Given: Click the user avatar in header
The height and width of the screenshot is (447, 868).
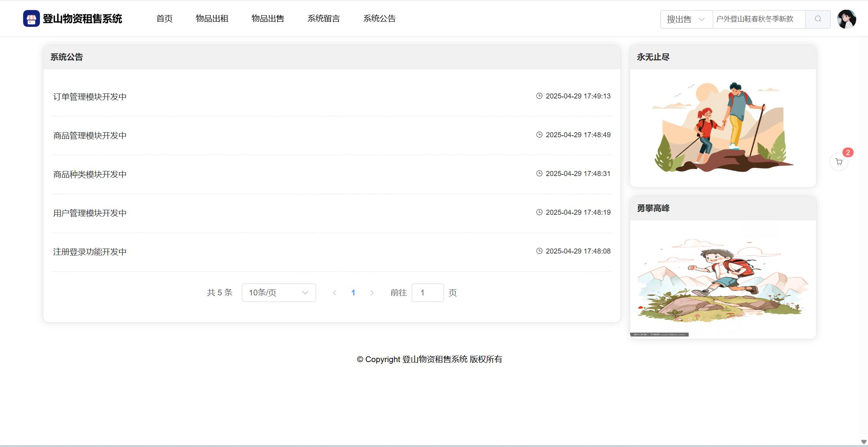Looking at the screenshot, I should 846,19.
